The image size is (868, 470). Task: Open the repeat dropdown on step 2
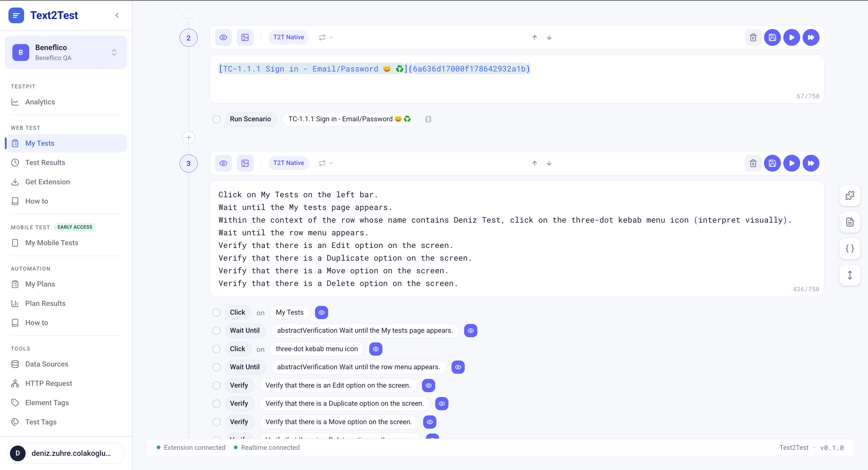coord(326,37)
